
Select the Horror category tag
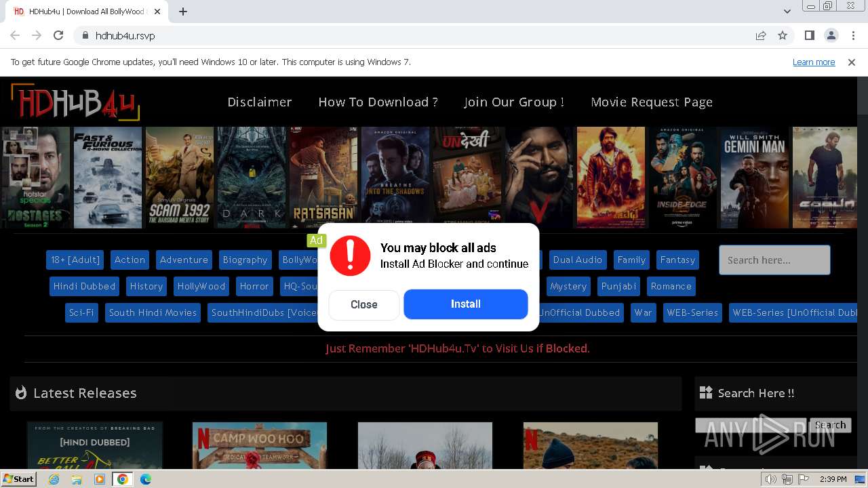click(254, 286)
